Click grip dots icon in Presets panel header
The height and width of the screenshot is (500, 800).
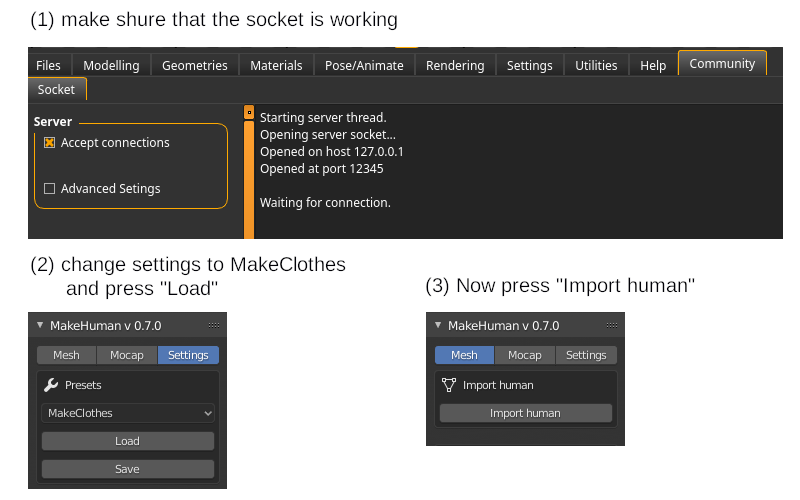[x=214, y=326]
